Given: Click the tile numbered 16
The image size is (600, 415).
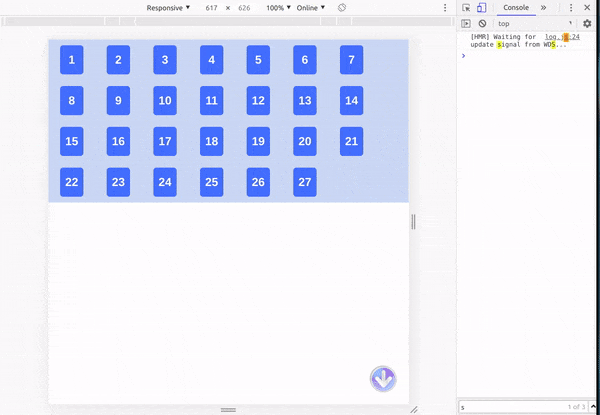Looking at the screenshot, I should click(x=118, y=142).
